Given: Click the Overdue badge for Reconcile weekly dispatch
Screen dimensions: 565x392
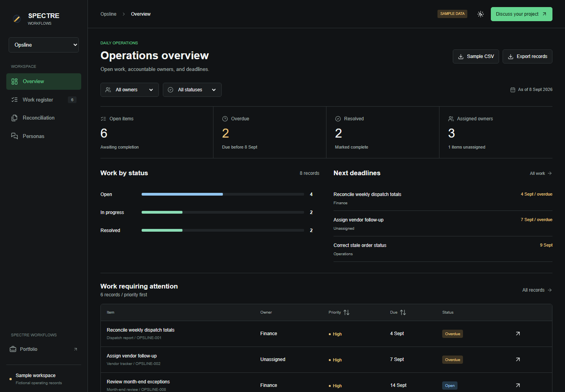Looking at the screenshot, I should [452, 334].
